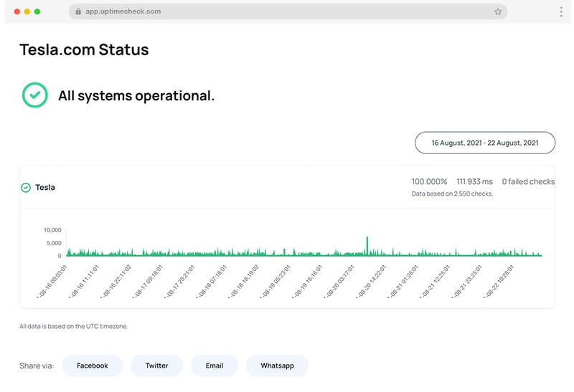Click the 08-18 07:18:01 x-axis label
This screenshot has height=392, width=574.
pyautogui.click(x=212, y=282)
